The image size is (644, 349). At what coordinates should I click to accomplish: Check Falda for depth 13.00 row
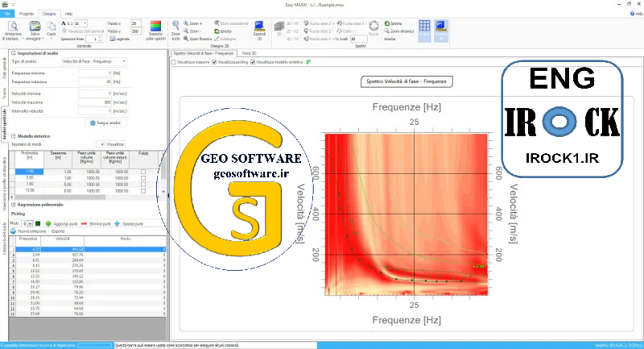coord(143,191)
